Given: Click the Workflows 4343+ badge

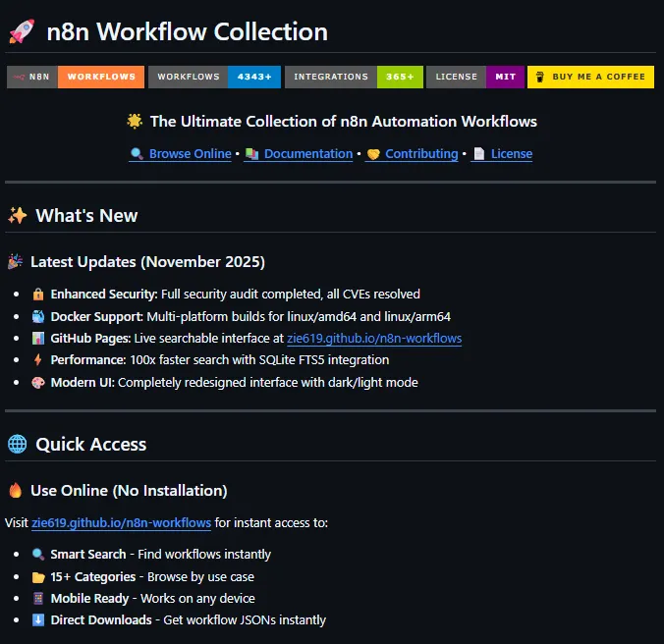Looking at the screenshot, I should point(214,77).
